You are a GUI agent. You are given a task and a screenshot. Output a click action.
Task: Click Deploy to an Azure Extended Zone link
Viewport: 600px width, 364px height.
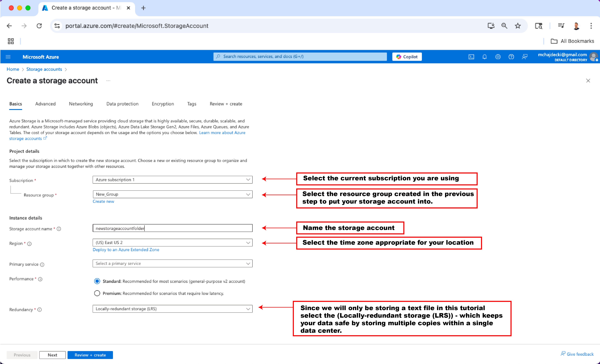click(126, 250)
